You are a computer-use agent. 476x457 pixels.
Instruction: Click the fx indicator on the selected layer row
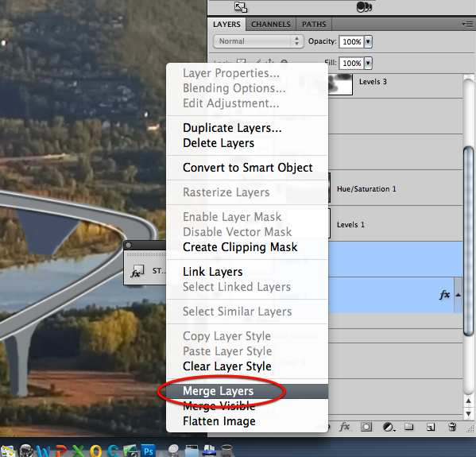click(444, 295)
